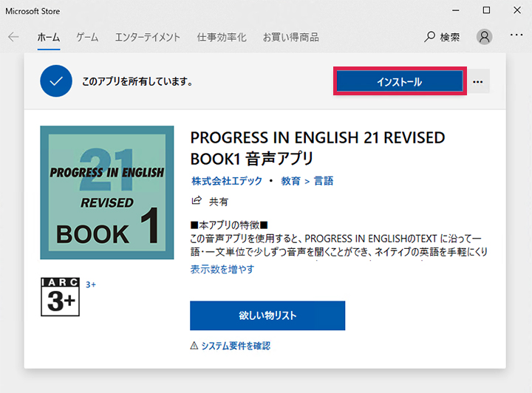Click the 欲しい物リスト button

click(x=267, y=315)
